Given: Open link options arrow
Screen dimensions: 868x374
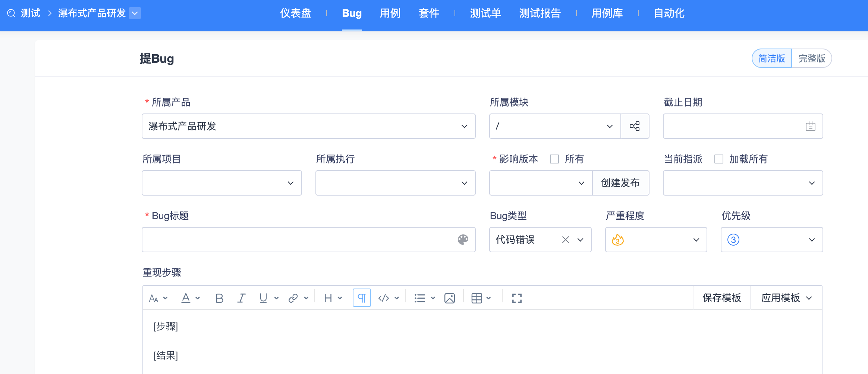Looking at the screenshot, I should (306, 298).
